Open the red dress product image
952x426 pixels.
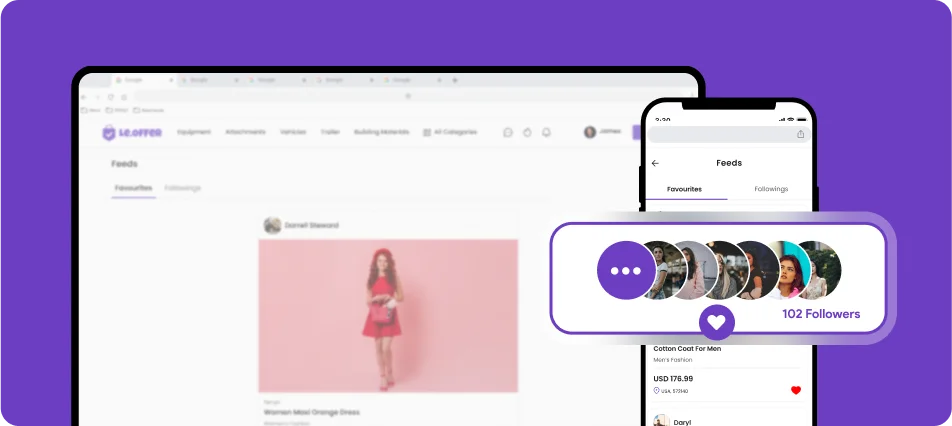388,316
